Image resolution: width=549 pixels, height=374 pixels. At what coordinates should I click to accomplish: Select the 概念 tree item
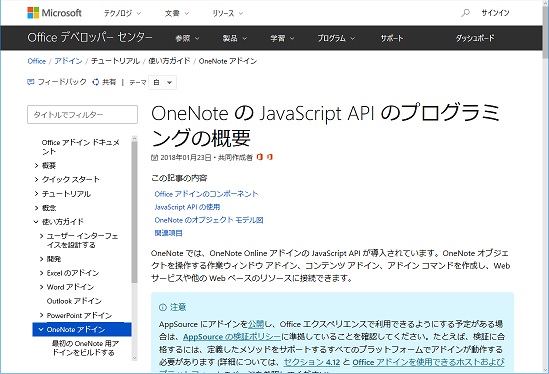(x=49, y=208)
